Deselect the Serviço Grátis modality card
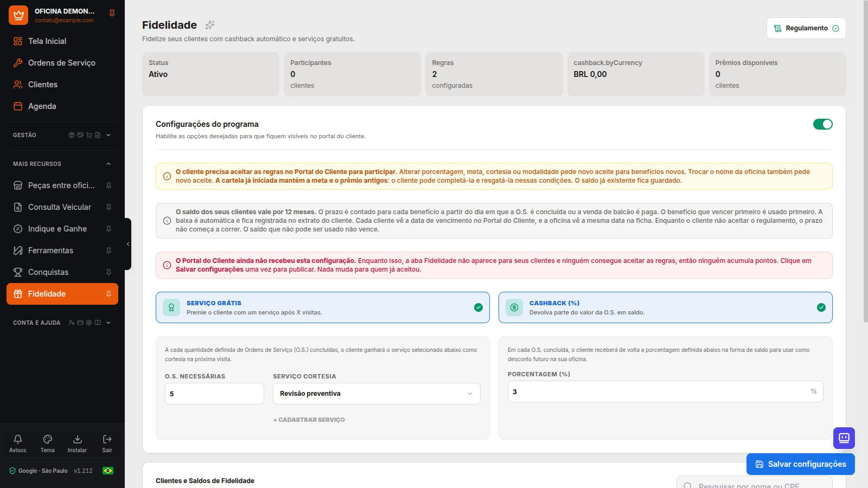Screen dimensions: 868x488 tap(323, 307)
